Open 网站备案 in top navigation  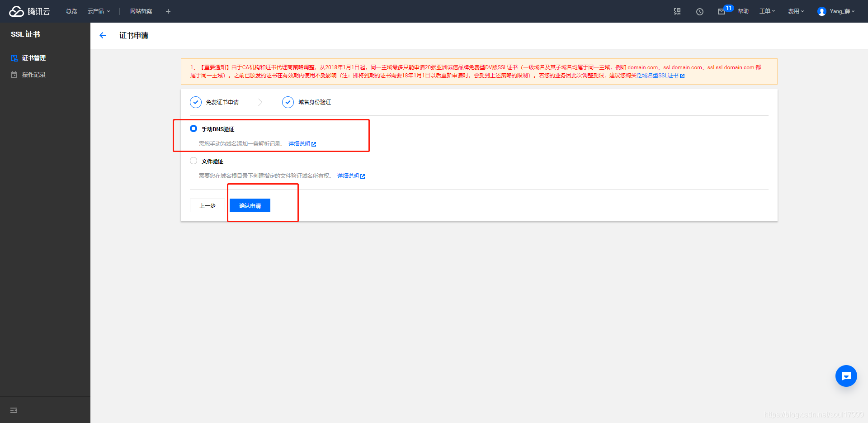141,11
